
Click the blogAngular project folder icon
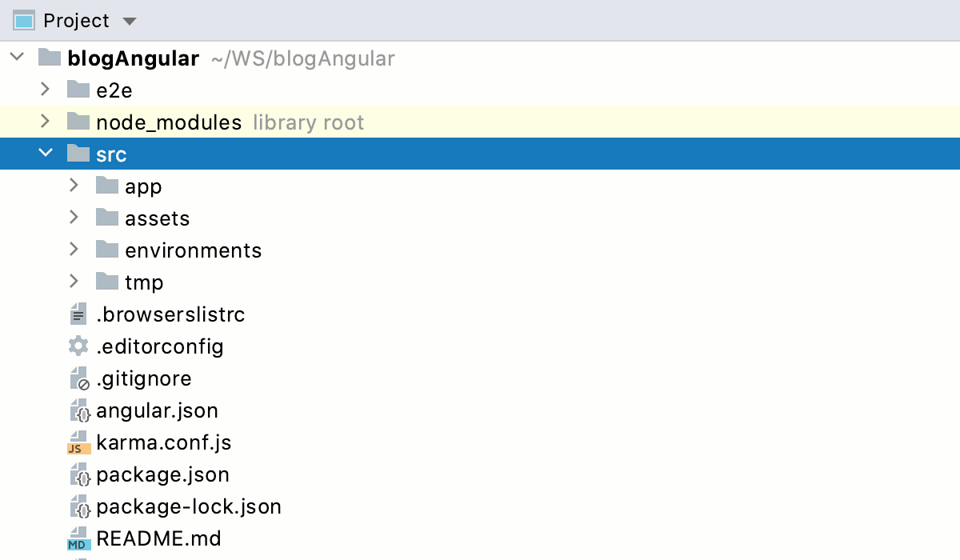[x=50, y=58]
